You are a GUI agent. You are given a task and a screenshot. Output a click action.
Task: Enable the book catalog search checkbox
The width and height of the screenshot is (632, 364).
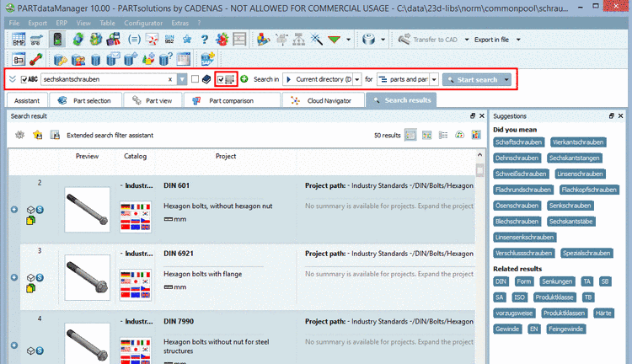pyautogui.click(x=195, y=79)
